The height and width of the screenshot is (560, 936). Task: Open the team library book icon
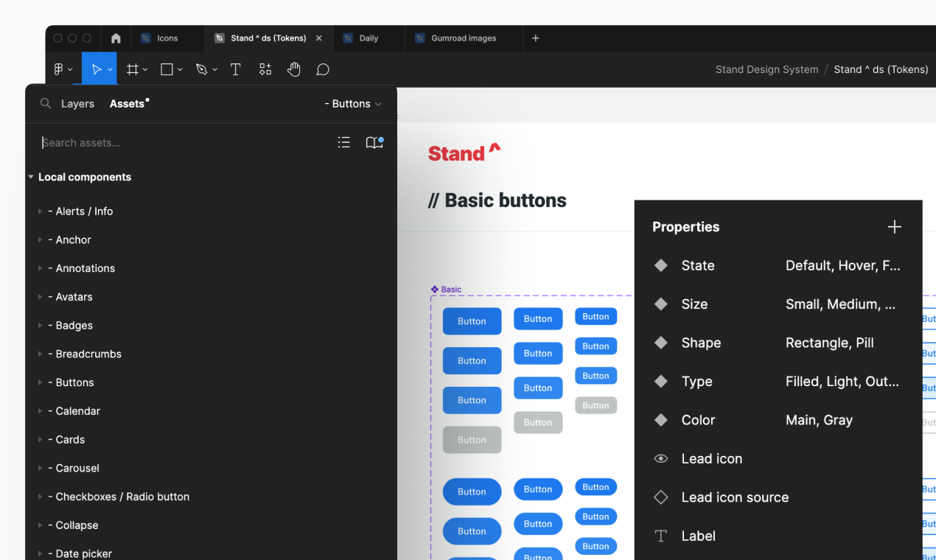point(374,143)
